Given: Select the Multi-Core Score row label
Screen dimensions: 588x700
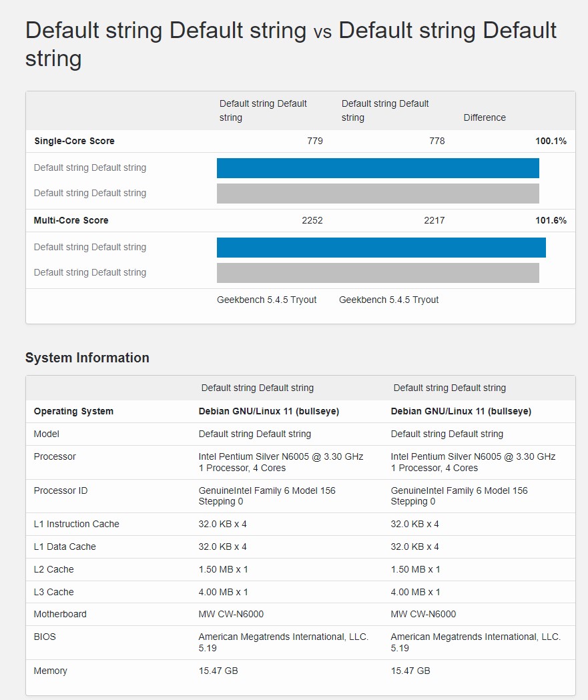Looking at the screenshot, I should pyautogui.click(x=71, y=220).
